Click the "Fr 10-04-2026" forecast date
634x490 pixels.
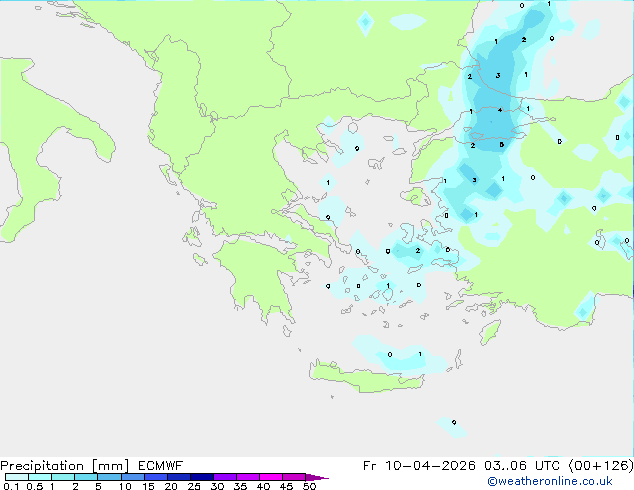[x=419, y=466]
